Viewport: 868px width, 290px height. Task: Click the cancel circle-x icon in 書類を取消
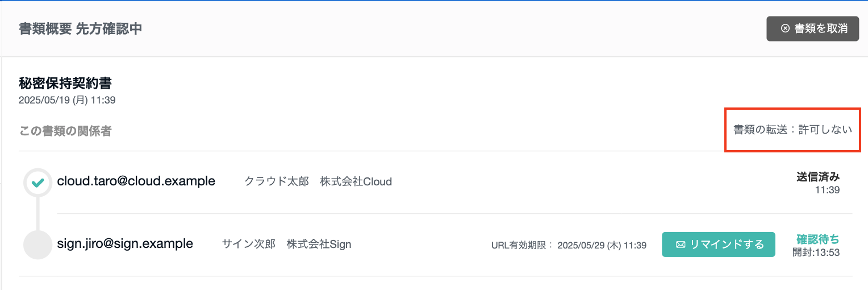(785, 28)
